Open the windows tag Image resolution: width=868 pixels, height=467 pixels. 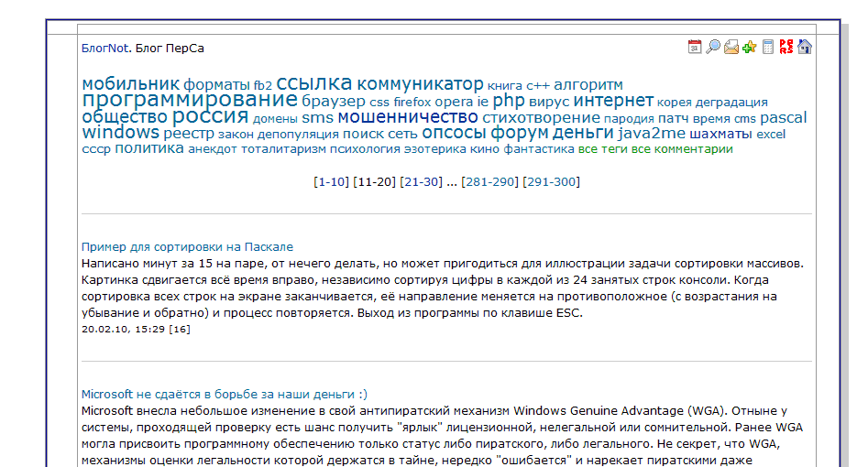(121, 132)
